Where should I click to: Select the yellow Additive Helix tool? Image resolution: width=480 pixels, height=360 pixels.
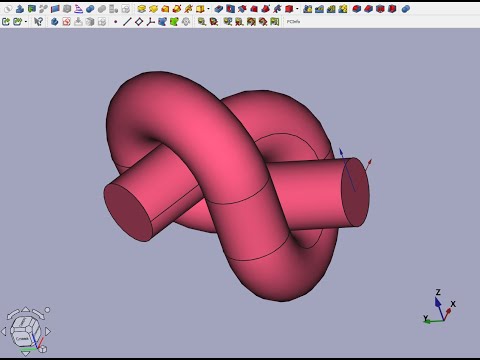pos(189,9)
